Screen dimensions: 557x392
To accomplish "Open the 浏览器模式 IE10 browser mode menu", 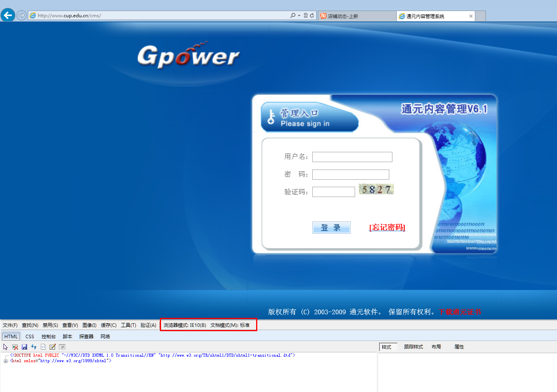I will (x=185, y=325).
